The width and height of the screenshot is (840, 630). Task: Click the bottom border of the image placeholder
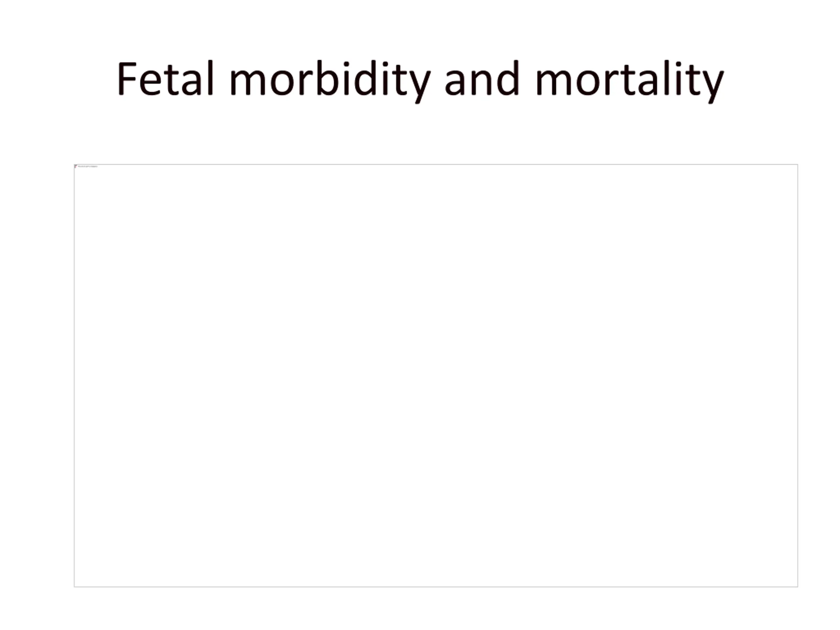[436, 587]
